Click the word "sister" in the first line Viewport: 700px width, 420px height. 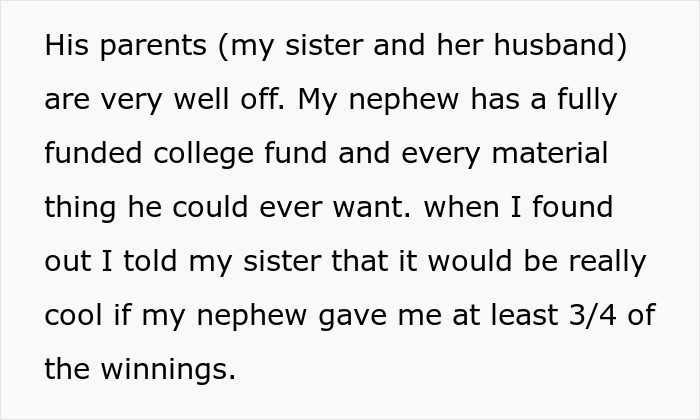coord(324,45)
